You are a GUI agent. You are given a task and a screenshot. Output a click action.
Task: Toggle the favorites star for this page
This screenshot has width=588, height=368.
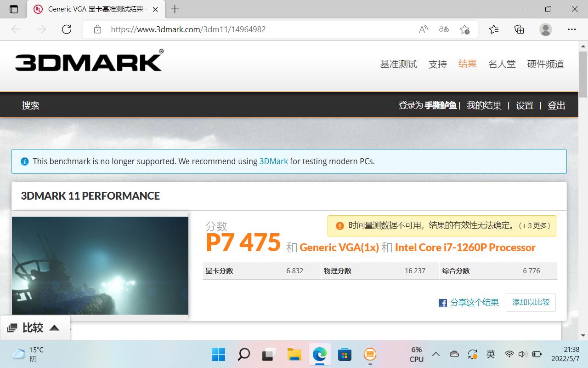465,29
